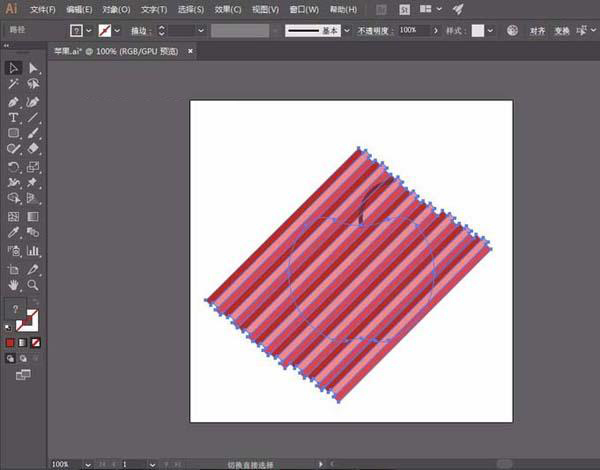
Task: Open the 样式 graphic style dropdown
Action: [x=492, y=31]
